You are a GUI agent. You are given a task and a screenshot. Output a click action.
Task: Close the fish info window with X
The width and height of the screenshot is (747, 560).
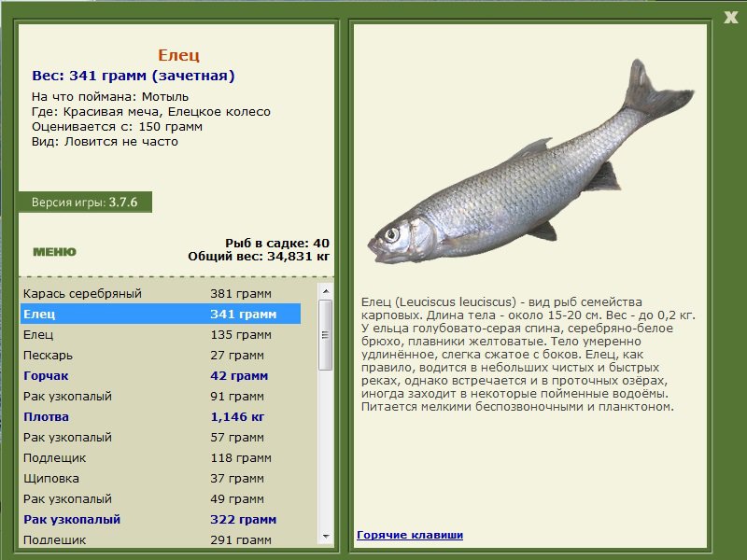coord(730,18)
